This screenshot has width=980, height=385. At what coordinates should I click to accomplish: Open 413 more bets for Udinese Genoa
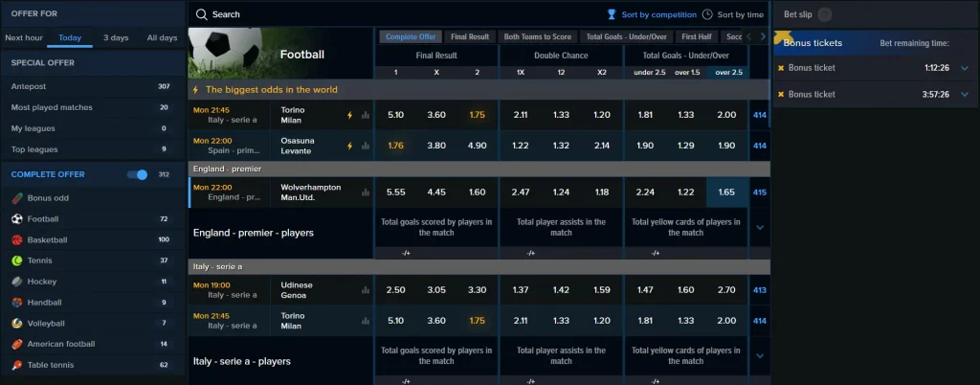(x=760, y=290)
